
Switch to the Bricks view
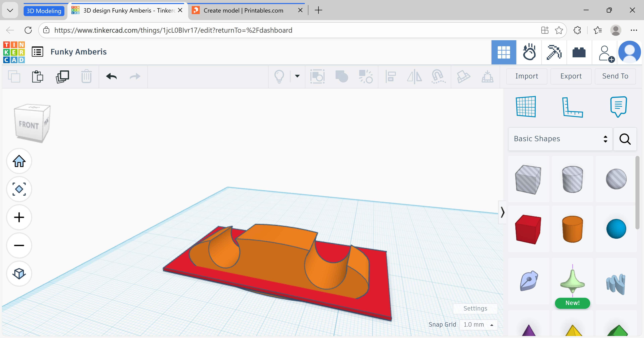click(579, 52)
